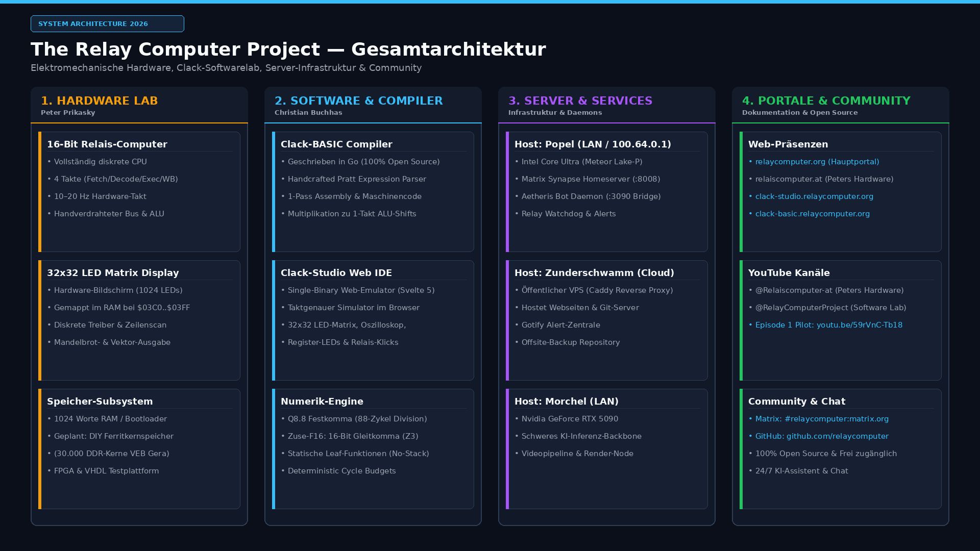Open the clack-studio.relaycomputer.org link
The image size is (980, 551).
pyautogui.click(x=814, y=196)
